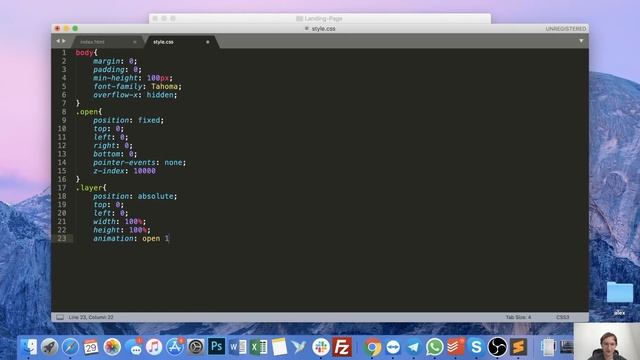Go to previous tab with left arrow
Screen dimensions: 640x360
click(58, 41)
